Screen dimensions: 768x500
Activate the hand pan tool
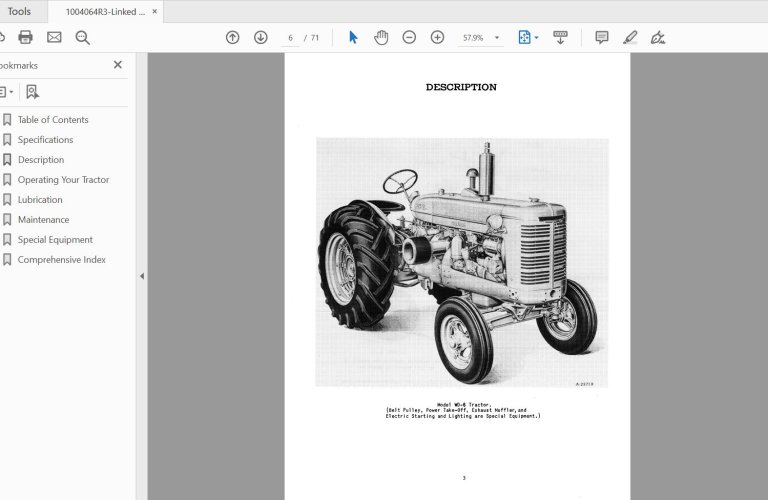[x=381, y=37]
